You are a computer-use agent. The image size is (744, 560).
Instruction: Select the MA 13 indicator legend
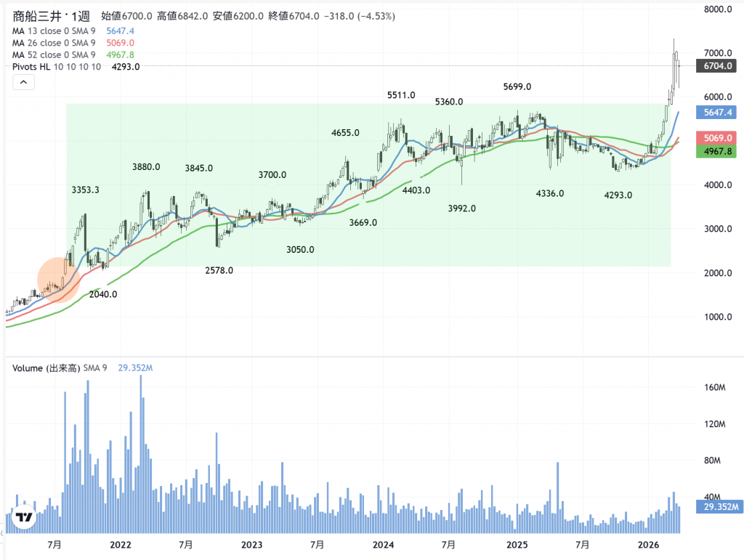tap(56, 31)
